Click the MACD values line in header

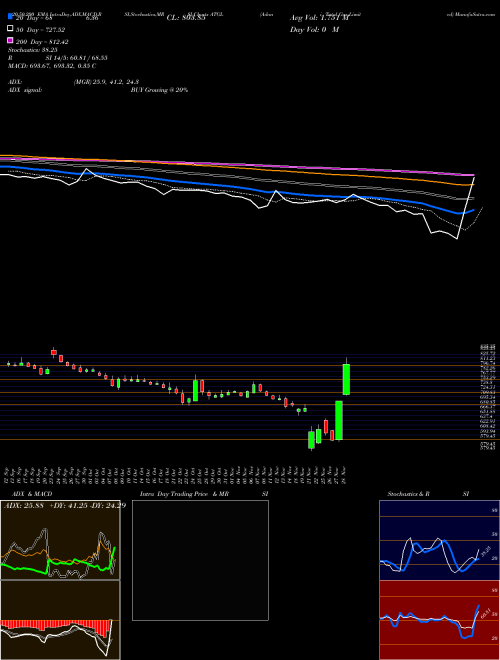[52, 66]
